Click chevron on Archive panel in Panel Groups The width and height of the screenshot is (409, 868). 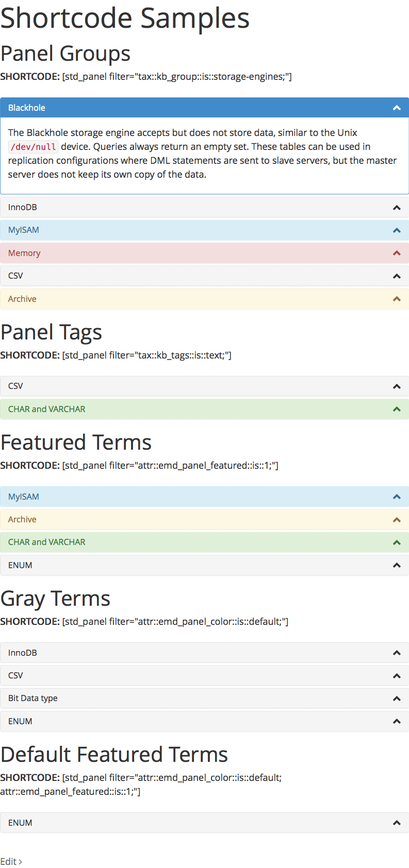click(397, 299)
